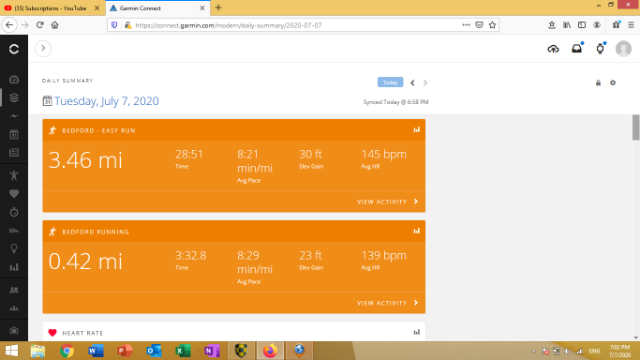This screenshot has width=640, height=360.
Task: Expand the sidebar navigation arrow
Action: coord(43,48)
